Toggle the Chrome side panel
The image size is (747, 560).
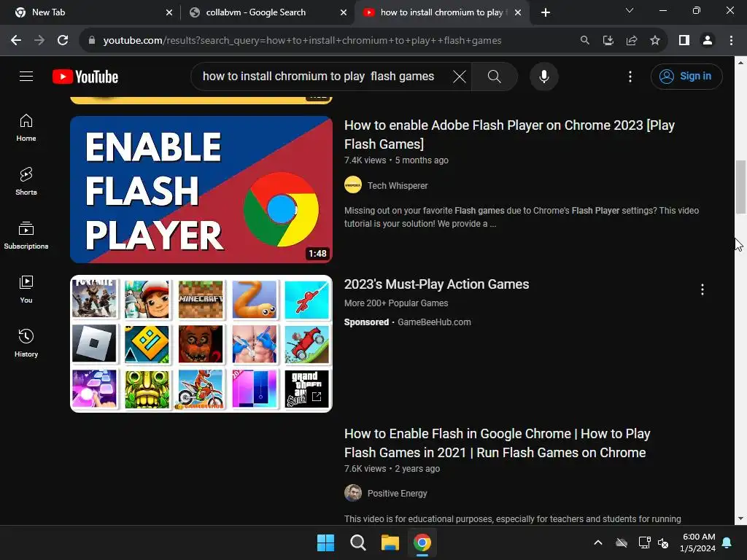pos(684,41)
